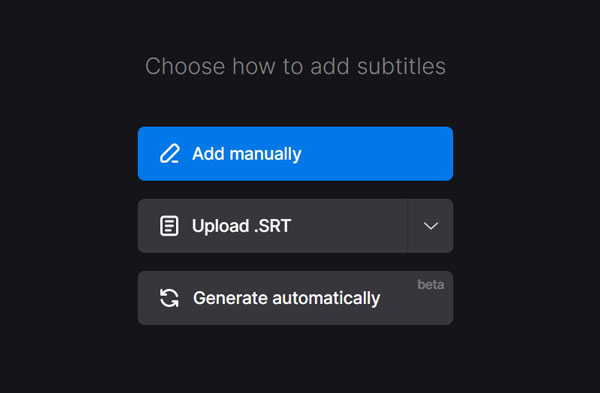
Task: Show more upload file type options
Action: tap(430, 226)
